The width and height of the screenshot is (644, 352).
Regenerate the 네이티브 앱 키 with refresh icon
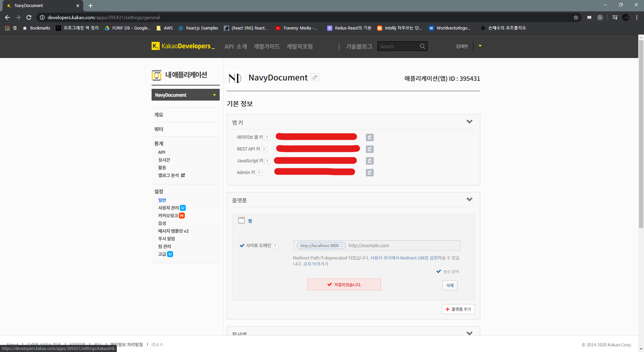pyautogui.click(x=370, y=137)
